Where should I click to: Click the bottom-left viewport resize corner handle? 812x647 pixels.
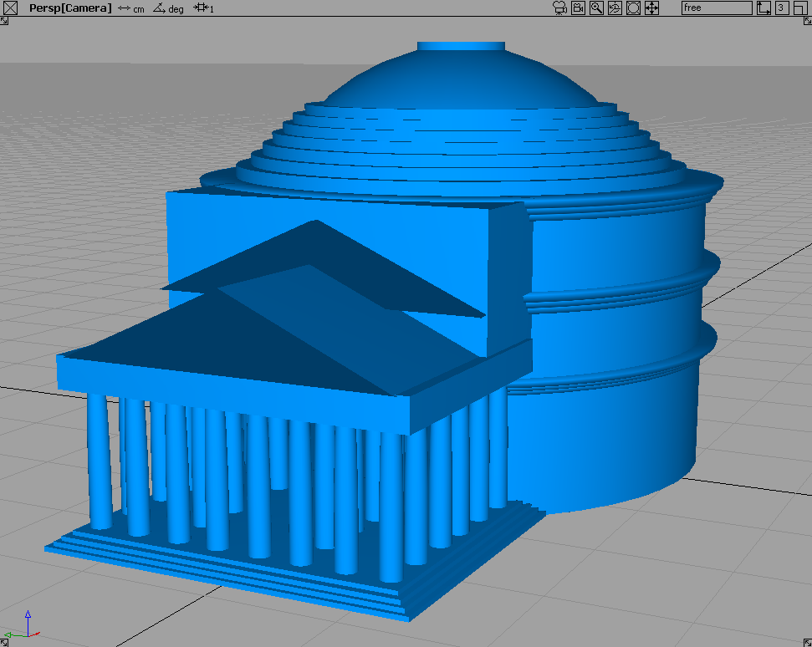coord(4,642)
